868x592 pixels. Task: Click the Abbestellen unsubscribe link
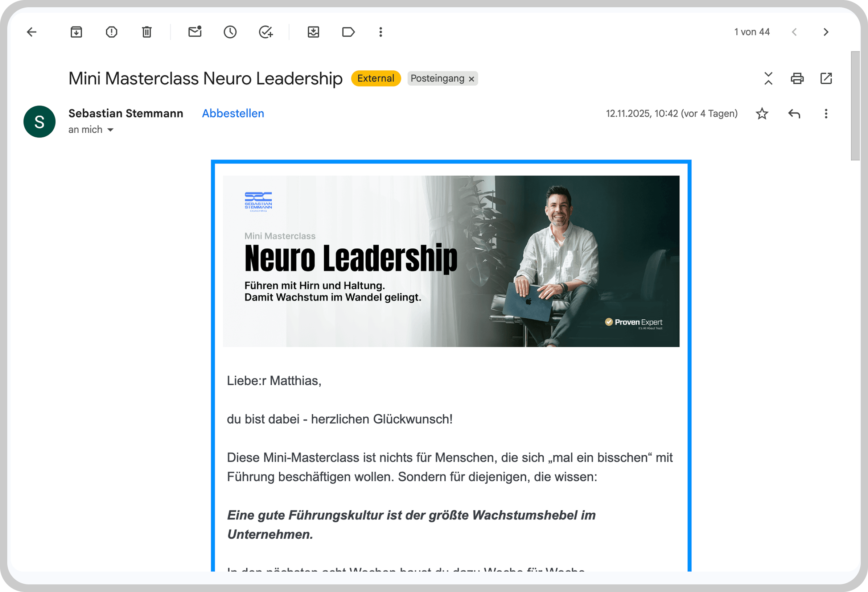coord(233,113)
